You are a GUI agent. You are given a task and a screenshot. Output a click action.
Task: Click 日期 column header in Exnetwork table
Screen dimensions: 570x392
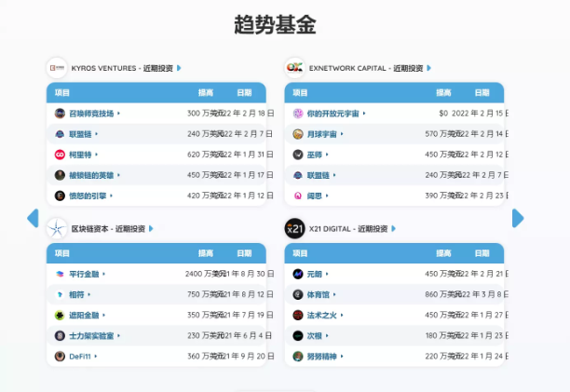482,92
